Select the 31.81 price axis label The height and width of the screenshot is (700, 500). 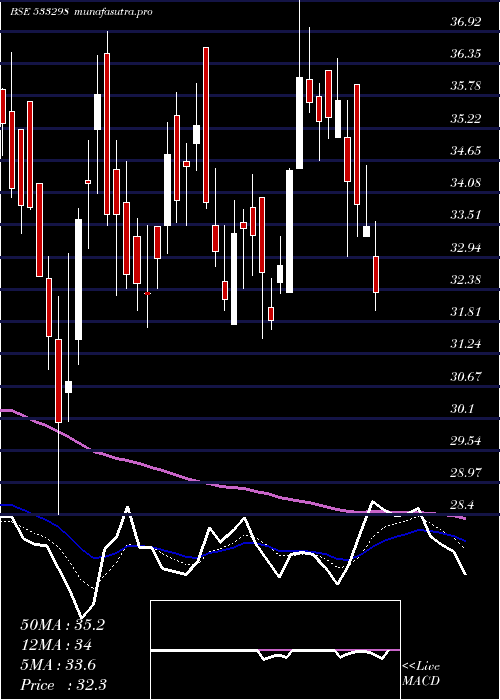click(x=466, y=312)
